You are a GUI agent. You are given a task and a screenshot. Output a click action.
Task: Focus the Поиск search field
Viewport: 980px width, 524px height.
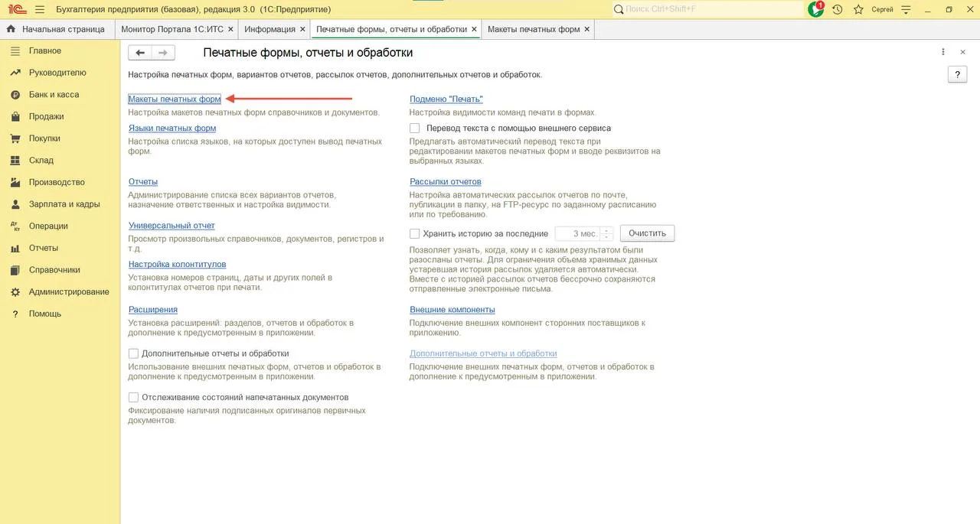pyautogui.click(x=708, y=9)
